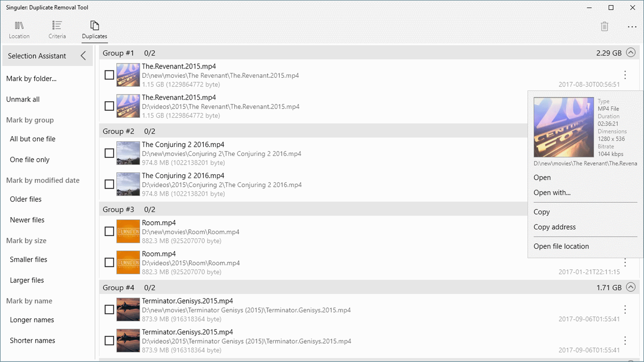
Task: Open the three-dot menu for Terminator.Genisys.2015.mp4
Action: (x=625, y=309)
